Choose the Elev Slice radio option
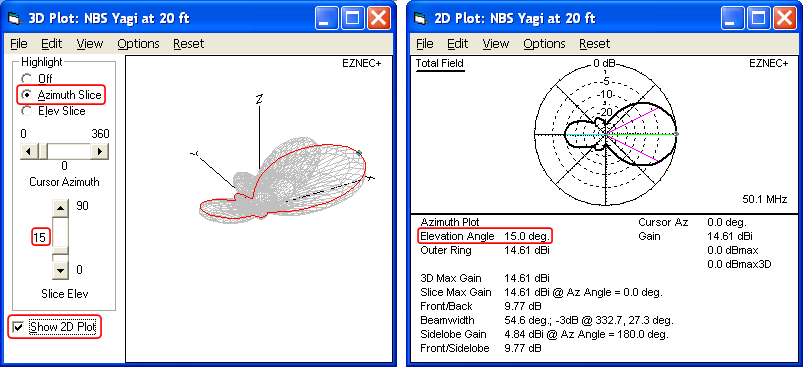The width and height of the screenshot is (803, 367). point(26,111)
